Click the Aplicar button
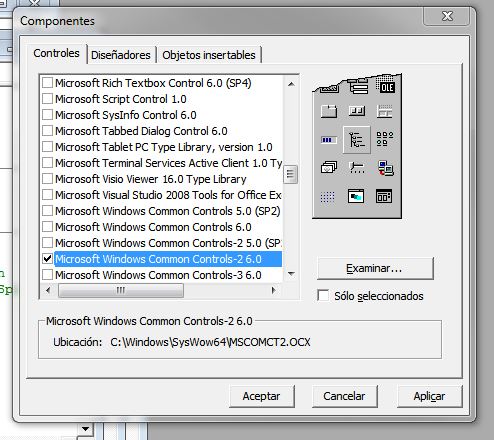Screen dimensions: 494x440 [429, 396]
